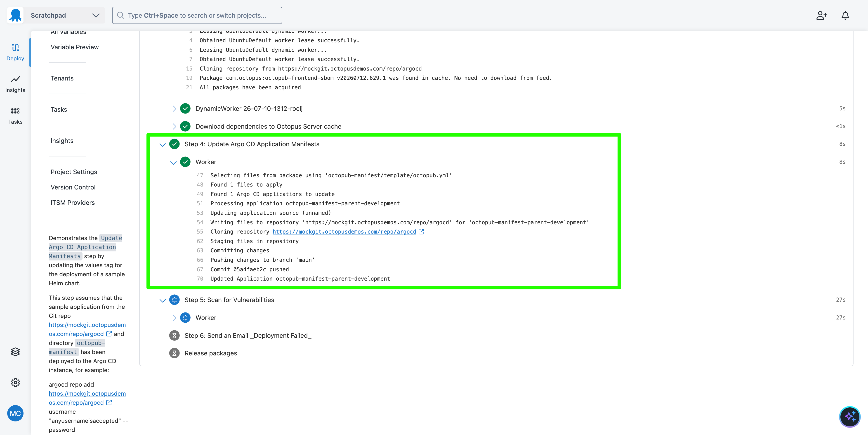
Task: Click the Octopus Deploy logo icon
Action: (16, 16)
